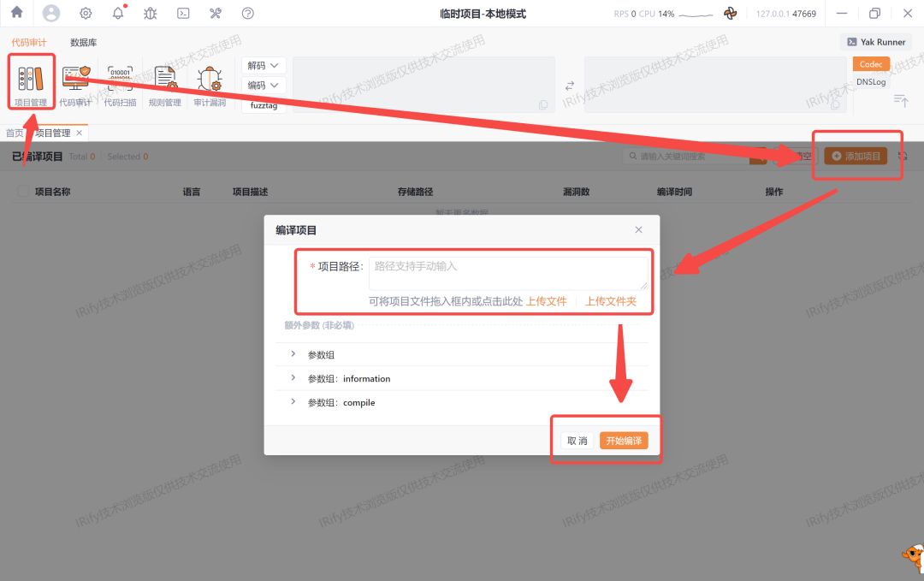
Task: Go to the home icon in title bar
Action: click(x=17, y=12)
